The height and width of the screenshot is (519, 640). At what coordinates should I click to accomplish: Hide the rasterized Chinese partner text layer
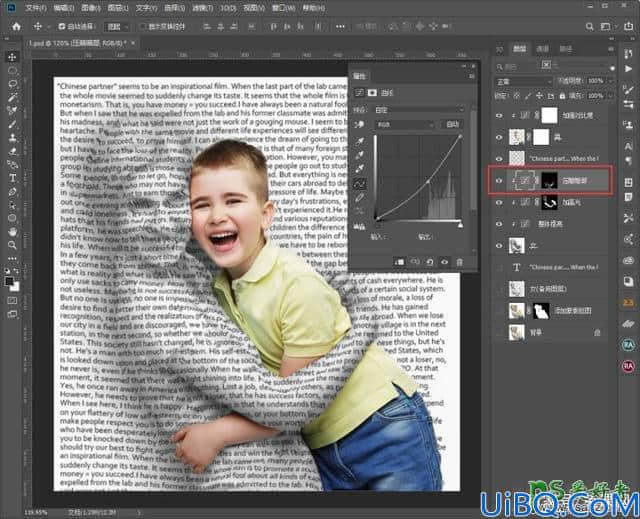(499, 159)
